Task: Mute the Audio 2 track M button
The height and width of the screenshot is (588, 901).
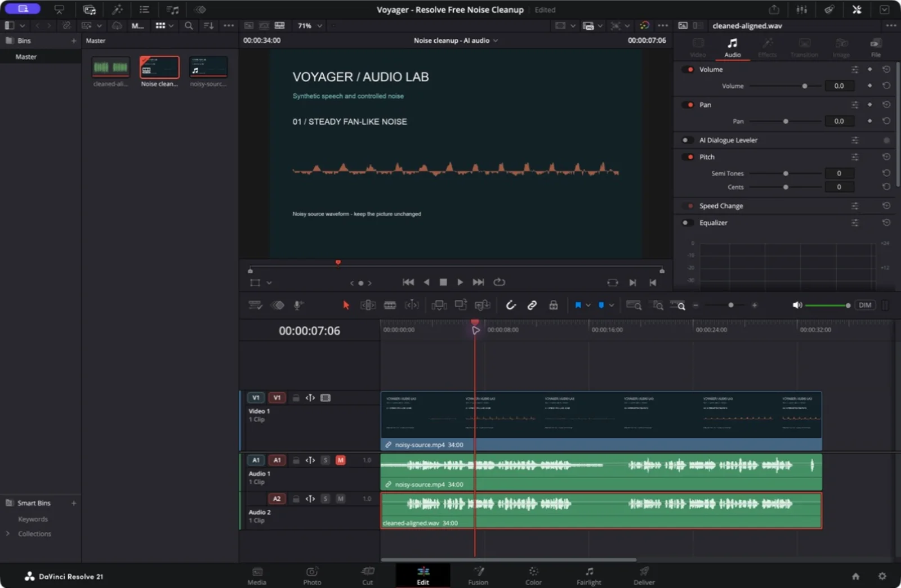Action: click(340, 499)
